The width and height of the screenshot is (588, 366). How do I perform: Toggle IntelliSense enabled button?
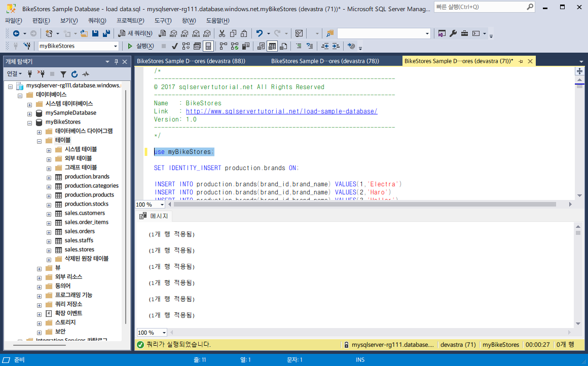click(x=208, y=46)
